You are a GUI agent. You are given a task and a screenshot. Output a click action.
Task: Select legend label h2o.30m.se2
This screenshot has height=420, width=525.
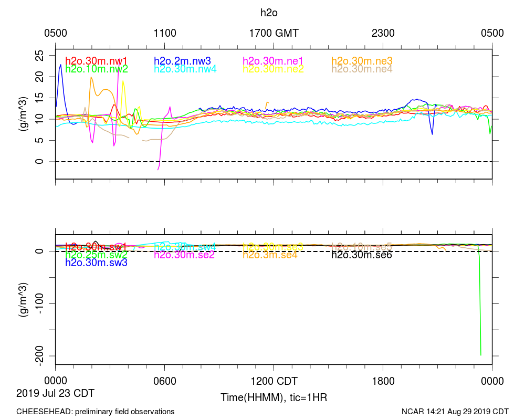coord(184,255)
